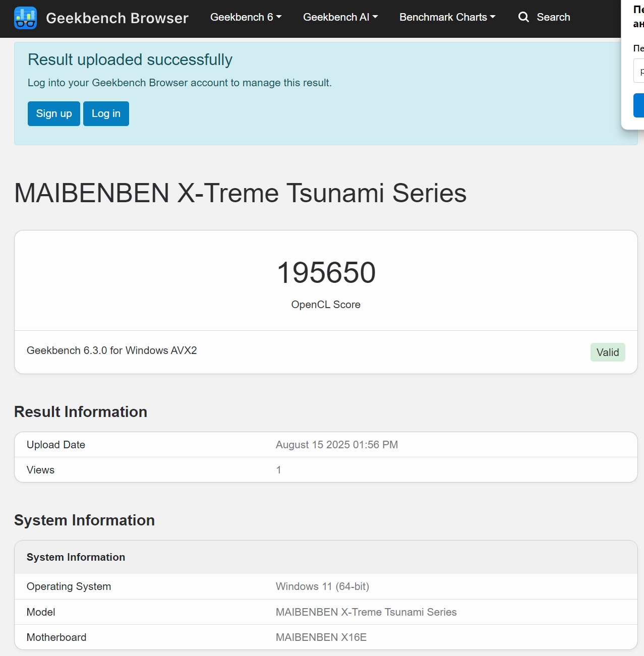The image size is (644, 656).
Task: Click the Result Information section heading
Action: click(81, 412)
